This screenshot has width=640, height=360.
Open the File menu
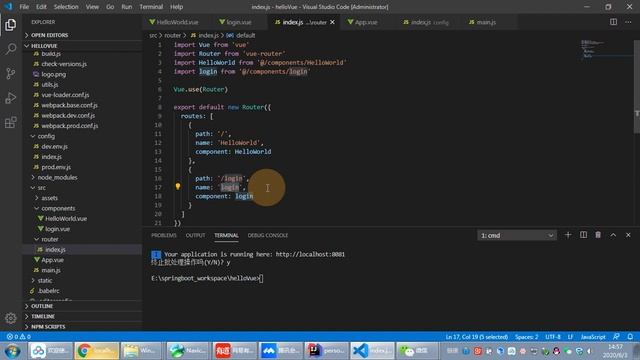tap(24, 7)
